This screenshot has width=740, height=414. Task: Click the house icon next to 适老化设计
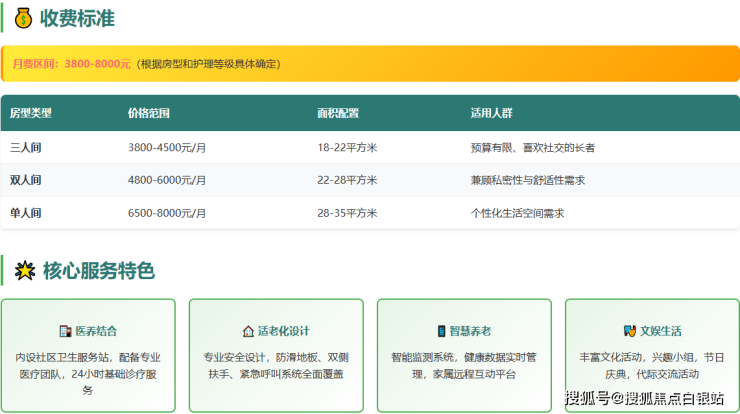pyautogui.click(x=248, y=331)
